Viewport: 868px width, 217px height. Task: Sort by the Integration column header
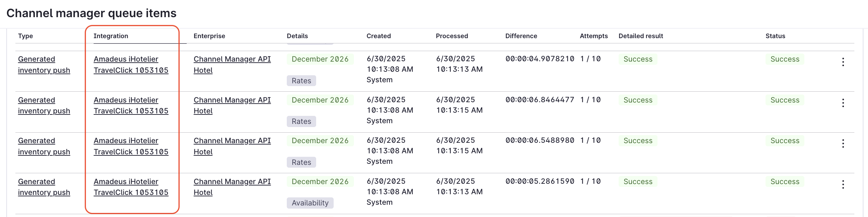111,36
